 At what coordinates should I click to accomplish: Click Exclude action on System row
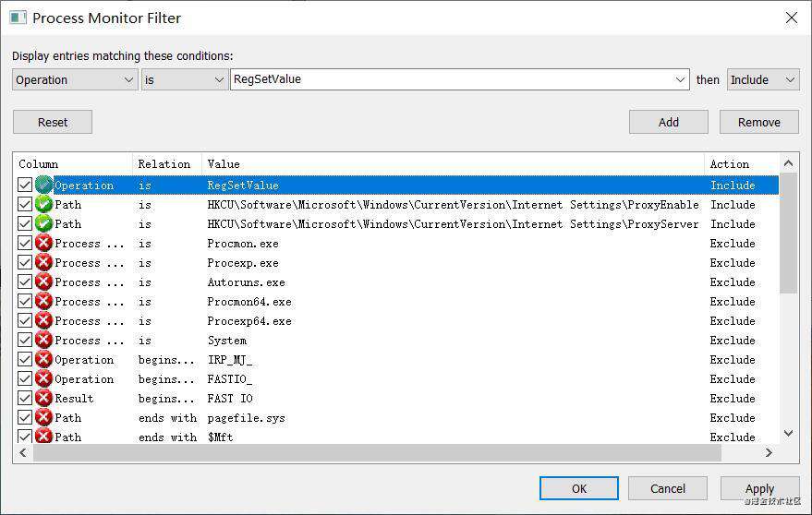click(x=733, y=340)
